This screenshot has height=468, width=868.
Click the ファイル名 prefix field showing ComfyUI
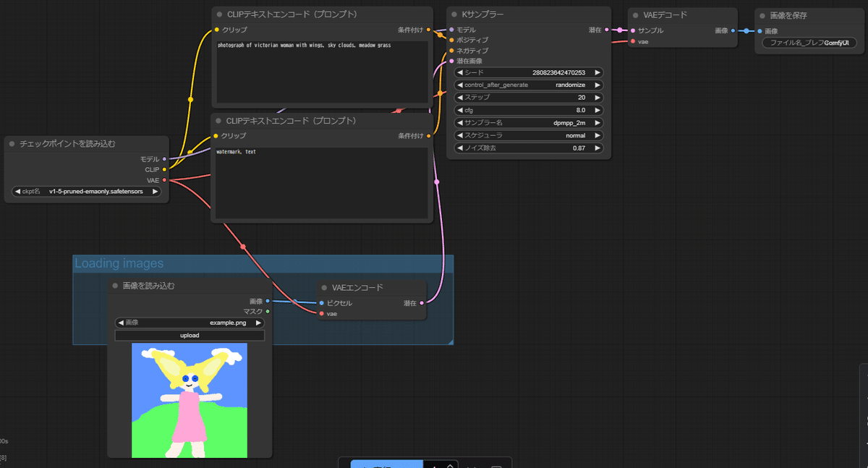pos(809,43)
